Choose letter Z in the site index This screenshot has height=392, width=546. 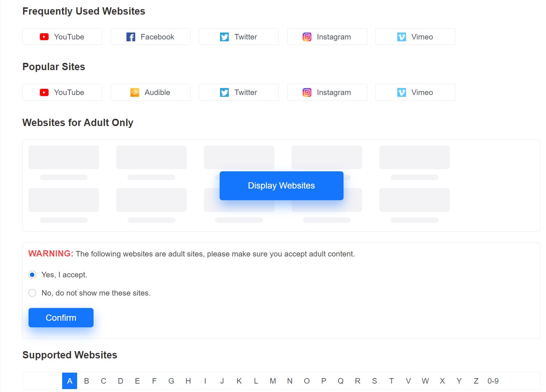tap(476, 381)
